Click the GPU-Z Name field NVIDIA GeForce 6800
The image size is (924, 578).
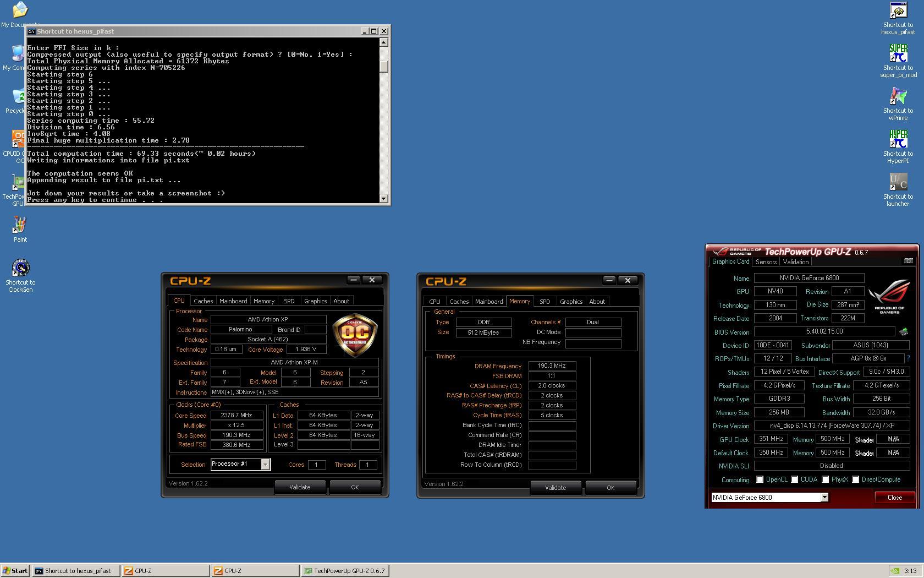click(809, 278)
